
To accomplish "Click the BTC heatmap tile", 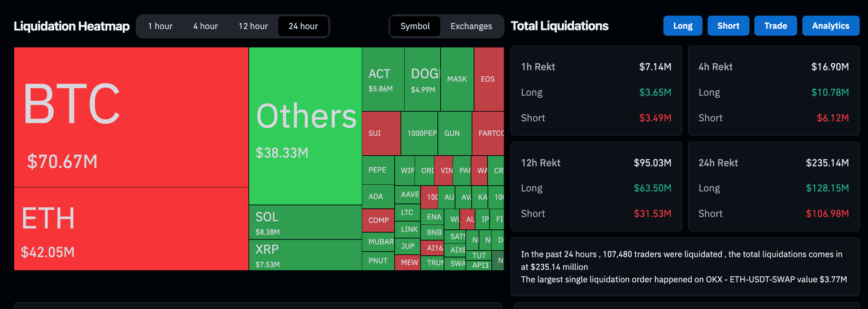I will click(131, 117).
